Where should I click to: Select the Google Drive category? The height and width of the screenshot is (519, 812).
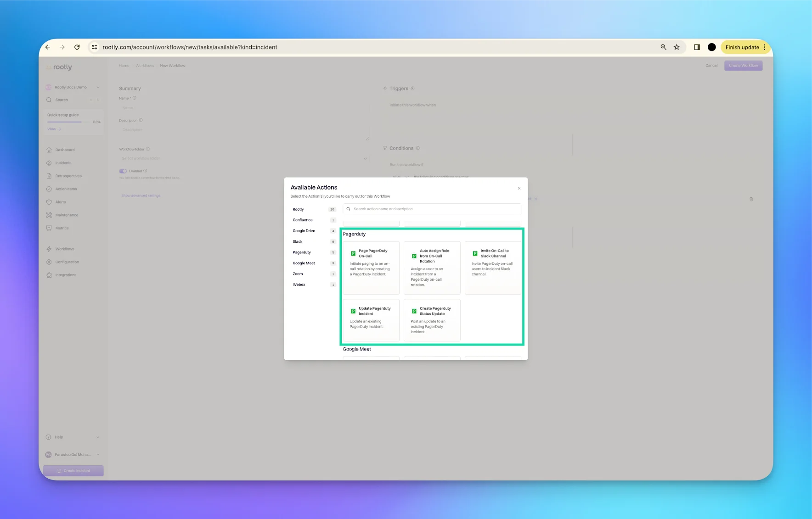(x=314, y=231)
